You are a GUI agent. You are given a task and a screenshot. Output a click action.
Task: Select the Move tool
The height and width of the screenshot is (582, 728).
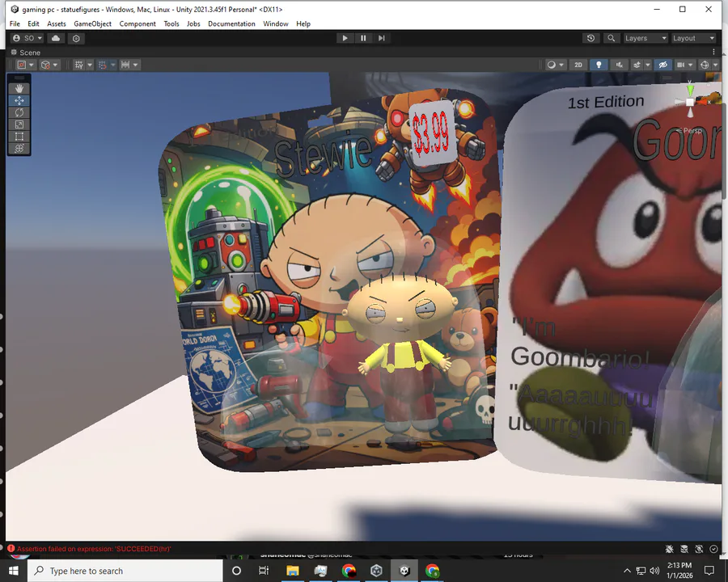[19, 100]
